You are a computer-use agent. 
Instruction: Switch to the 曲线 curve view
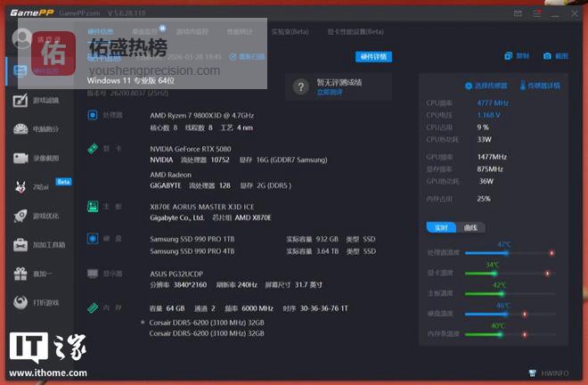[470, 227]
